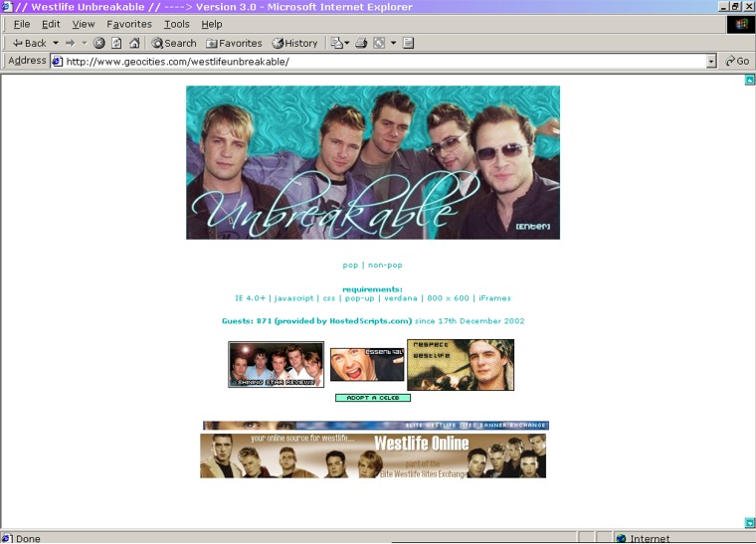Click the Go button beside address bar

(737, 61)
